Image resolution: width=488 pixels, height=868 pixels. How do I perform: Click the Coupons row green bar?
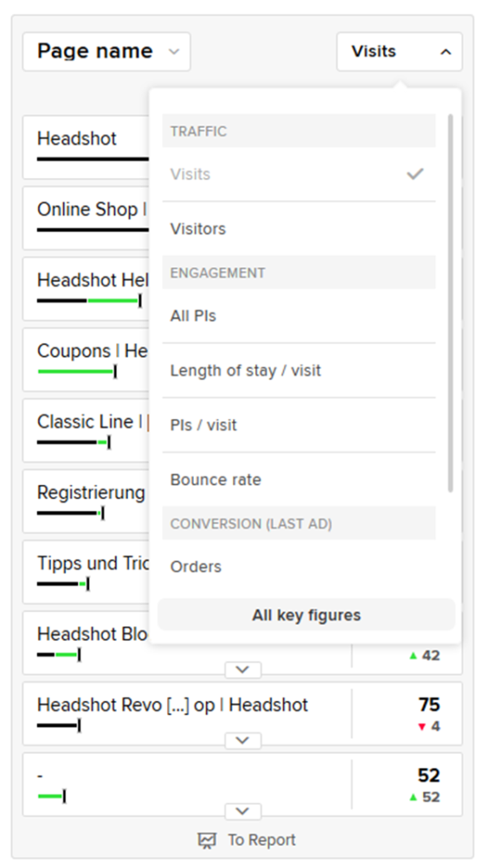click(x=75, y=371)
